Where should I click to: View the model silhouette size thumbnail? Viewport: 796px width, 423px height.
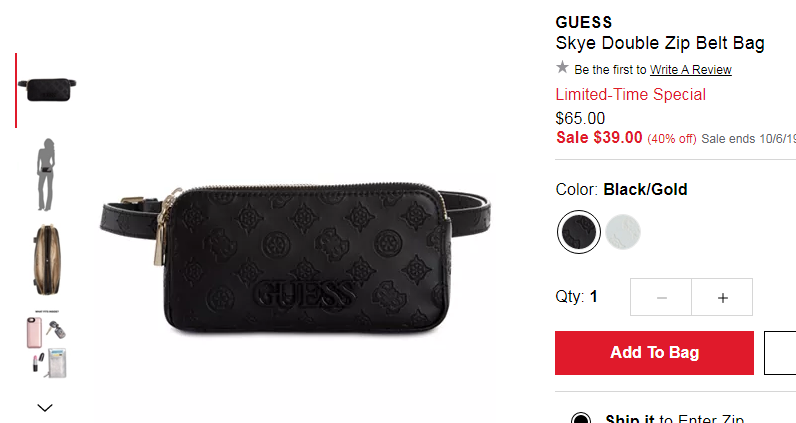(x=47, y=175)
